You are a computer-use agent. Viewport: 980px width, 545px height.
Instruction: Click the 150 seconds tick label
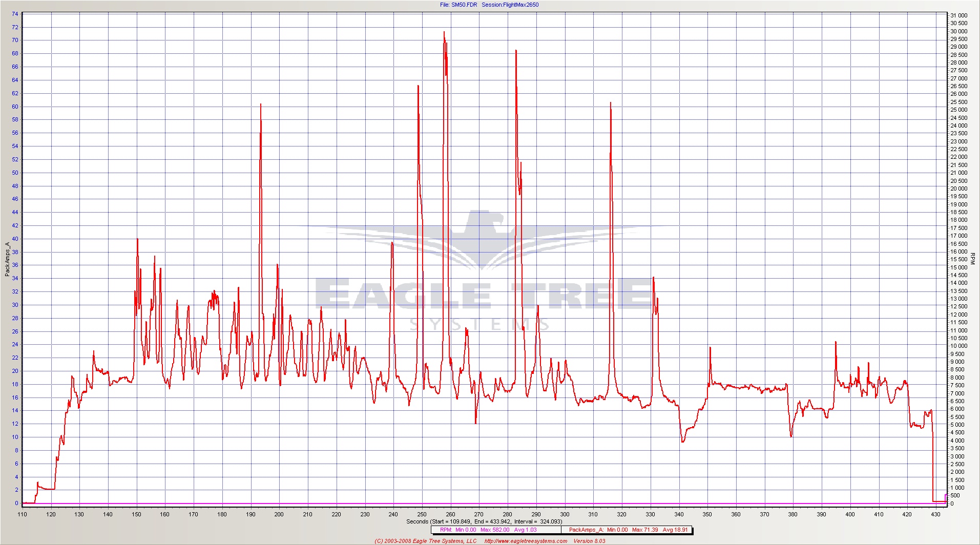click(x=136, y=514)
